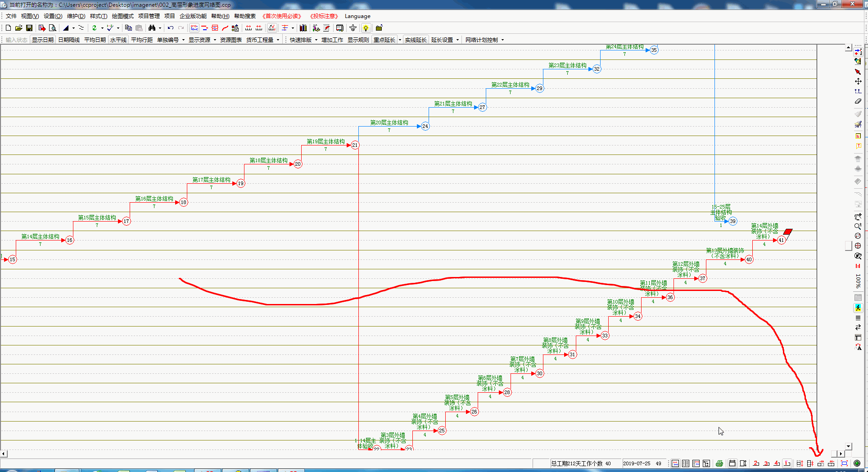Save the project with the floppy disk icon

29,28
